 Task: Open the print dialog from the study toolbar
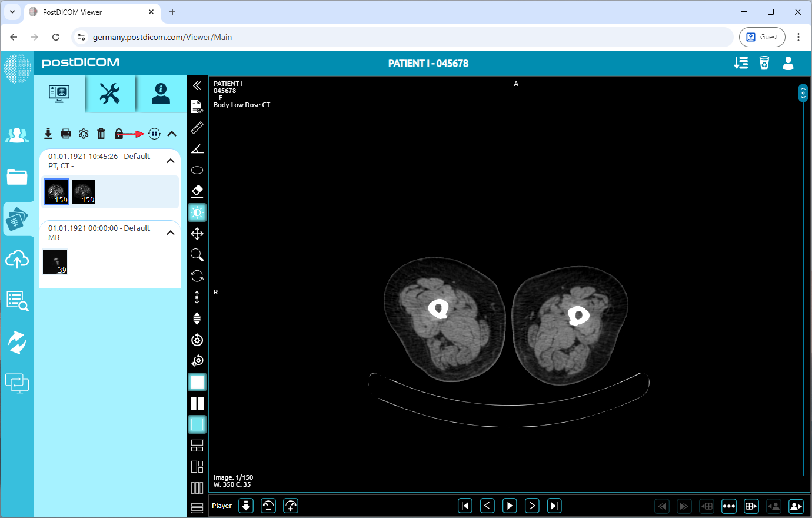65,134
